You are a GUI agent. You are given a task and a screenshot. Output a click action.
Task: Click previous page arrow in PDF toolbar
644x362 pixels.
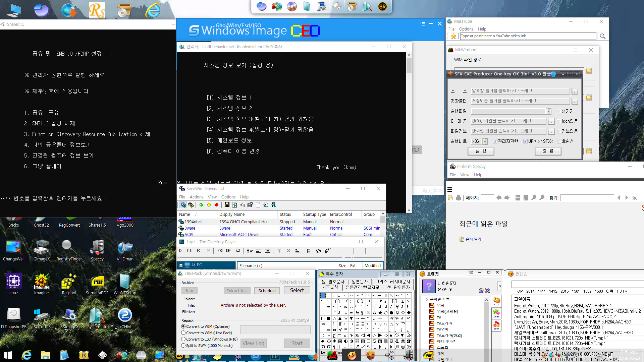(499, 198)
